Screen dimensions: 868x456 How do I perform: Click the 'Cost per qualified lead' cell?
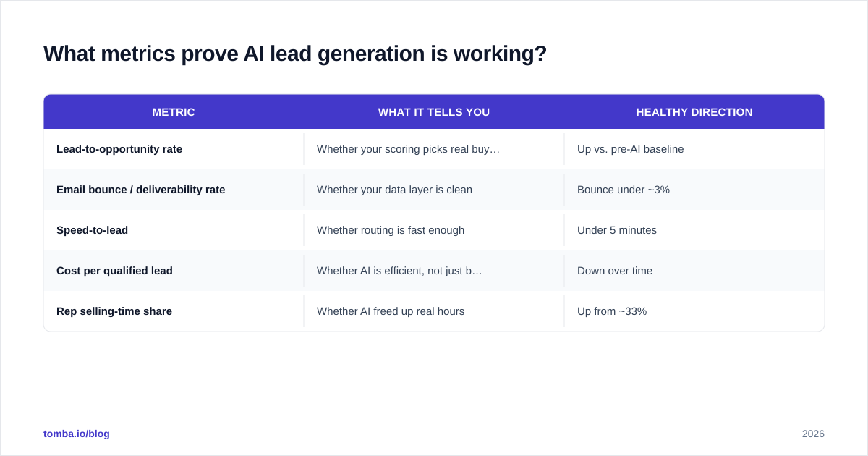(x=174, y=271)
